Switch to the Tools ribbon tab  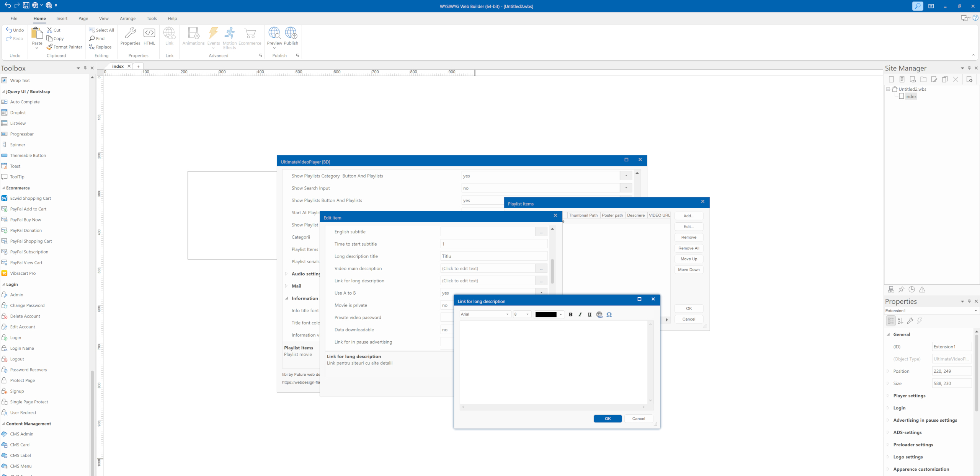click(152, 18)
